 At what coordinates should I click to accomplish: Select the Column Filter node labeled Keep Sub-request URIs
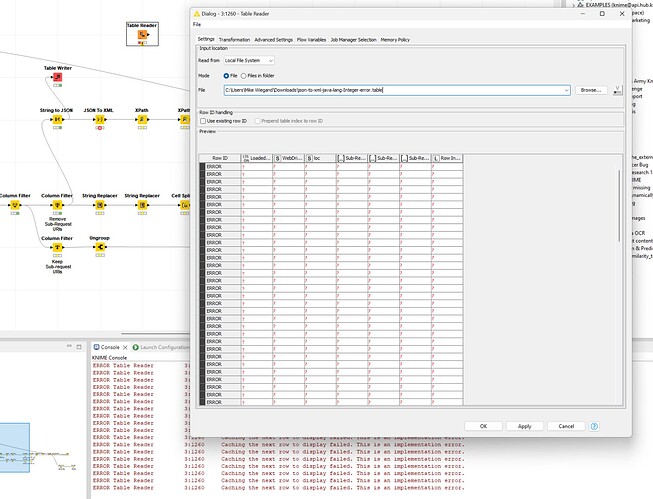click(x=57, y=247)
